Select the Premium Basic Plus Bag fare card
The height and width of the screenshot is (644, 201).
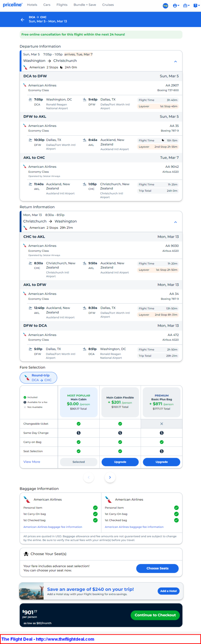click(x=161, y=402)
